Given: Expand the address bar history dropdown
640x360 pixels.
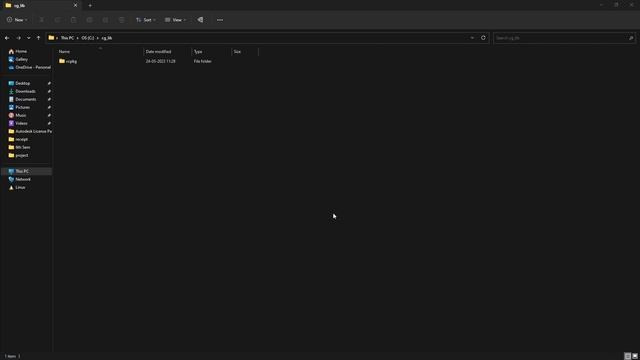Looking at the screenshot, I should (x=472, y=38).
